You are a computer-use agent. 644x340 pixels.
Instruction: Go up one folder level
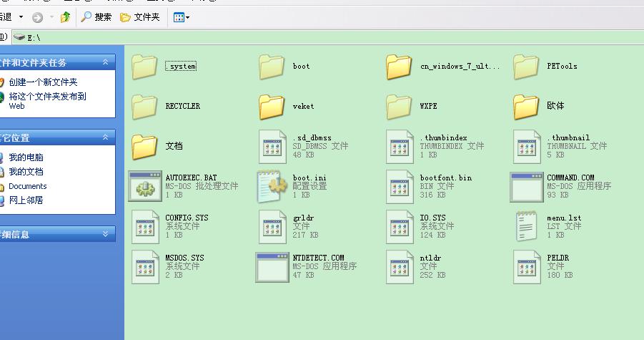(x=65, y=17)
